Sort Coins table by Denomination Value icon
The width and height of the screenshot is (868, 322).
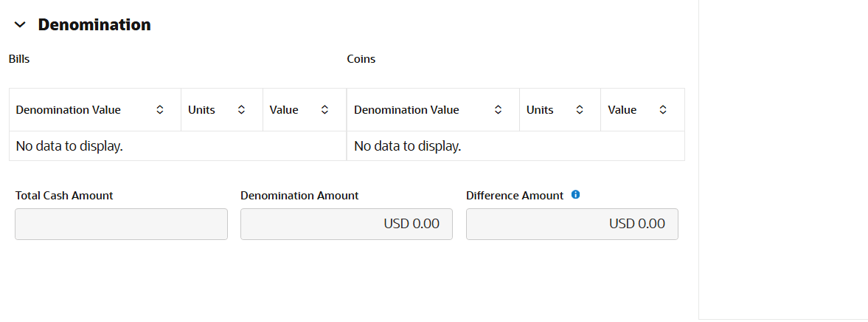499,110
